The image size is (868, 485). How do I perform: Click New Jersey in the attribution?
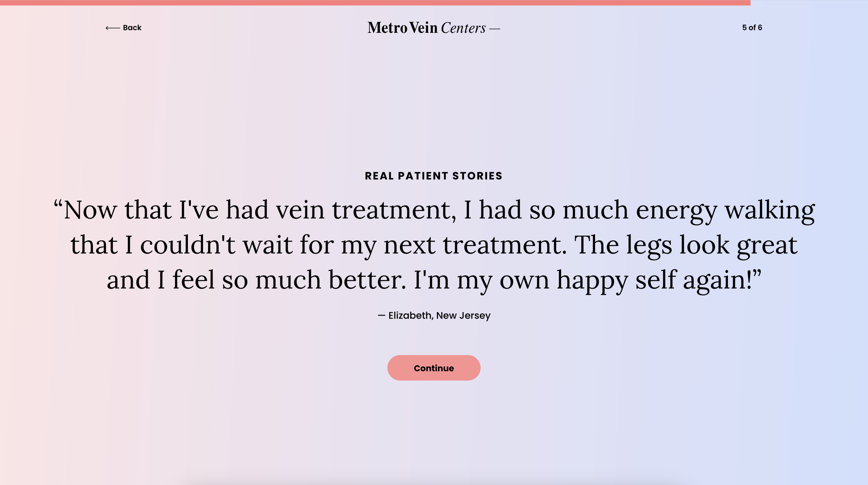click(463, 315)
